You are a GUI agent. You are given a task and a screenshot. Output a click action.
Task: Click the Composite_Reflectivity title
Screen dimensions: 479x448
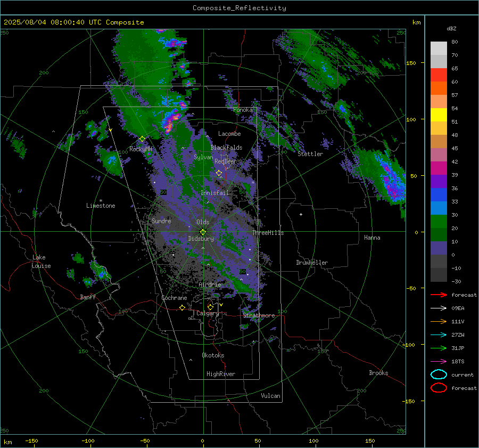pos(239,8)
